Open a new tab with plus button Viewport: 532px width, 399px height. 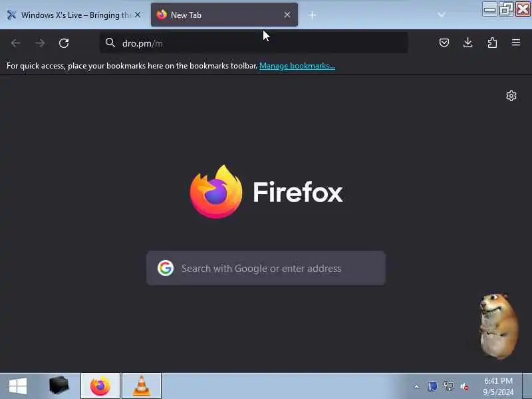click(x=313, y=15)
